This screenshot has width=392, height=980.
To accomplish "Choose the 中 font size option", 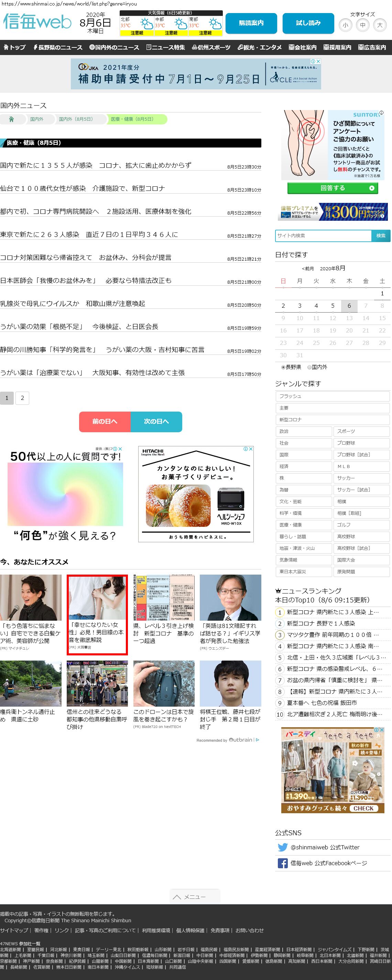I will [362, 25].
